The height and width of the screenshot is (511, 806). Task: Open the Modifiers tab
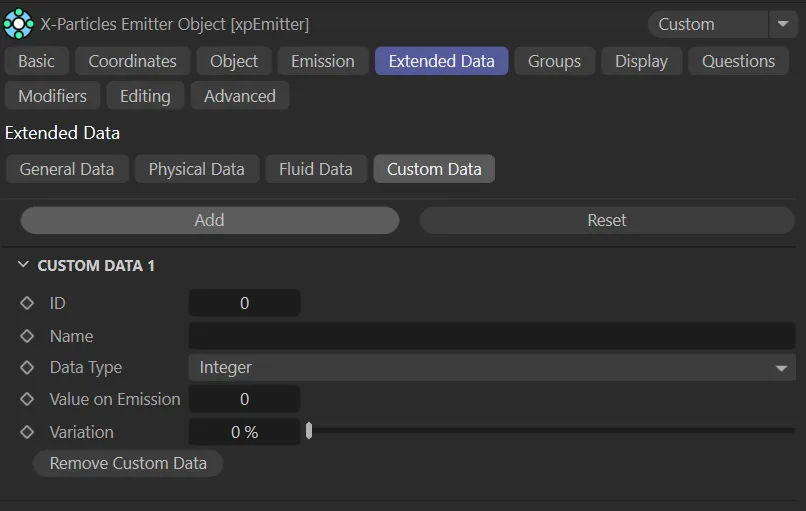coord(52,96)
